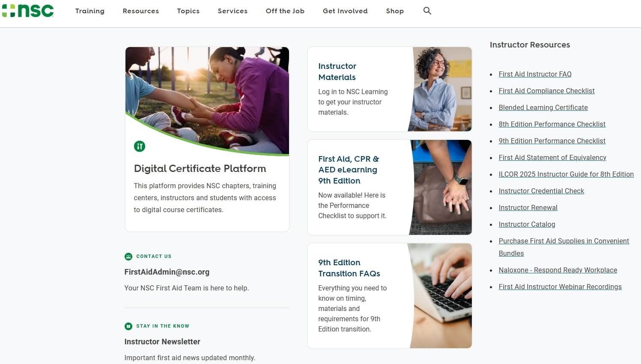Open the Get Involved menu
The image size is (641, 364).
coord(345,11)
